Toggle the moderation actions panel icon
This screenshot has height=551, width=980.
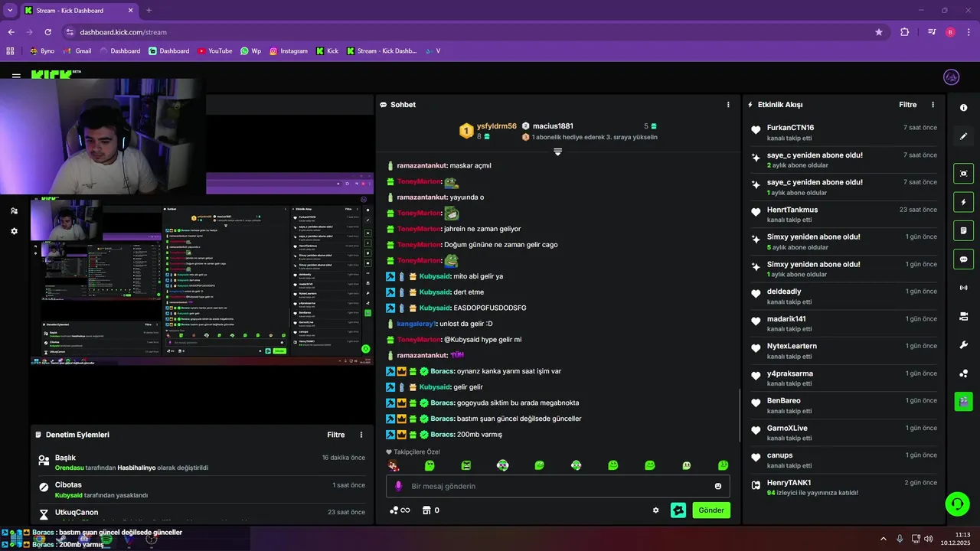tap(963, 230)
